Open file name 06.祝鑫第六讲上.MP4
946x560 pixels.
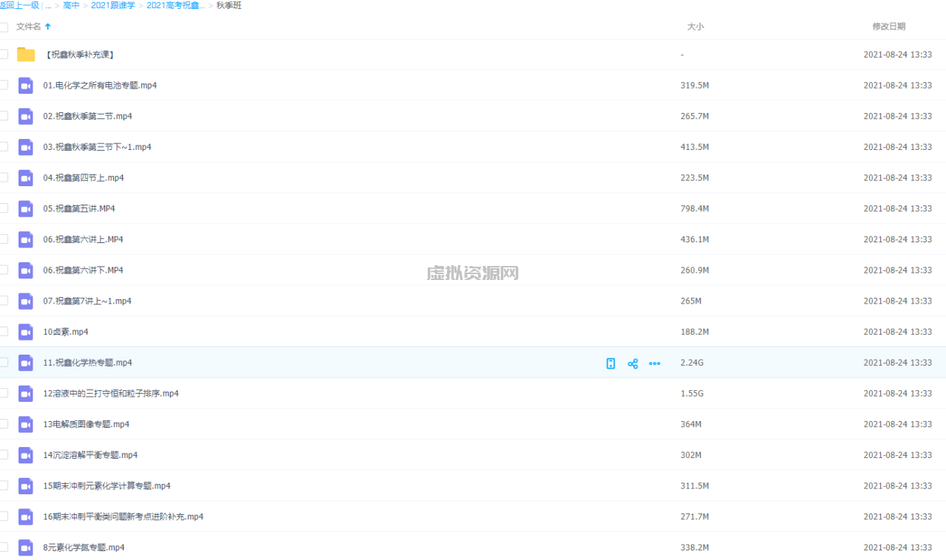(x=83, y=239)
